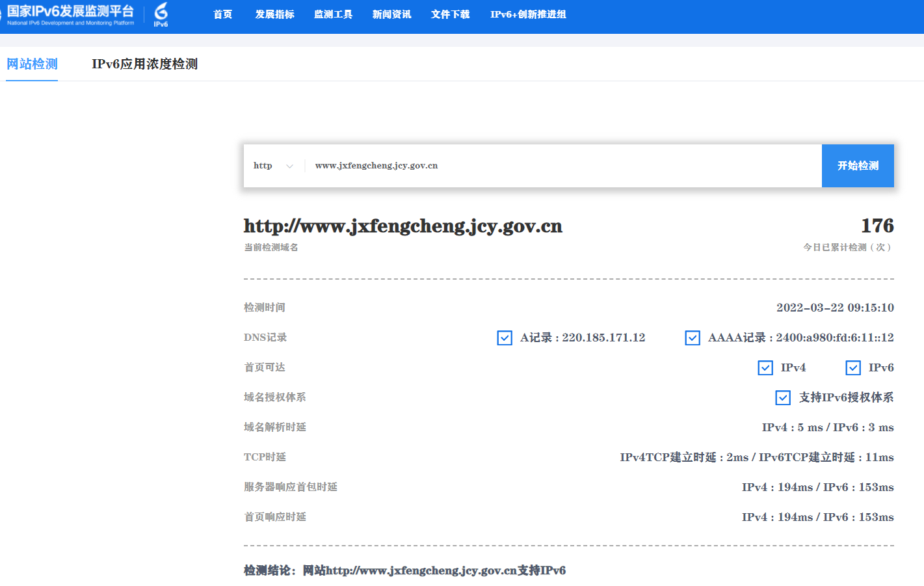Click the 首页响应时延 value 194ms / 153ms
The width and height of the screenshot is (924, 586).
click(x=818, y=517)
